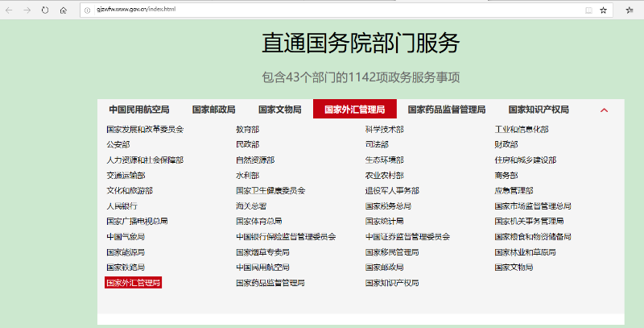The image size is (644, 328).
Task: Go to browser home page icon
Action: point(63,10)
